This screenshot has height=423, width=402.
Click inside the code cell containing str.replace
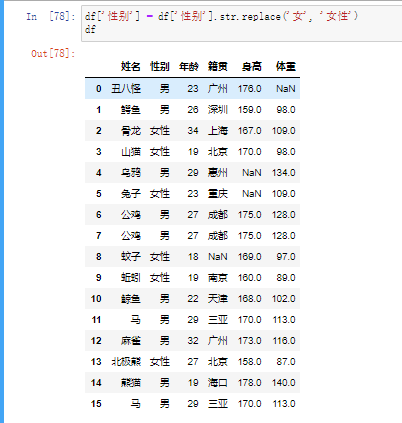coord(241,23)
